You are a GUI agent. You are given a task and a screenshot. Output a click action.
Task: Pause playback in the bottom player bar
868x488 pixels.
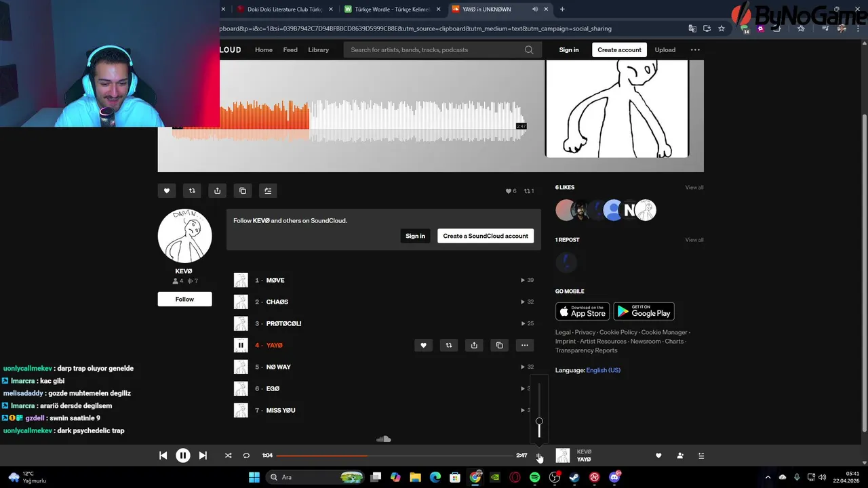point(183,455)
